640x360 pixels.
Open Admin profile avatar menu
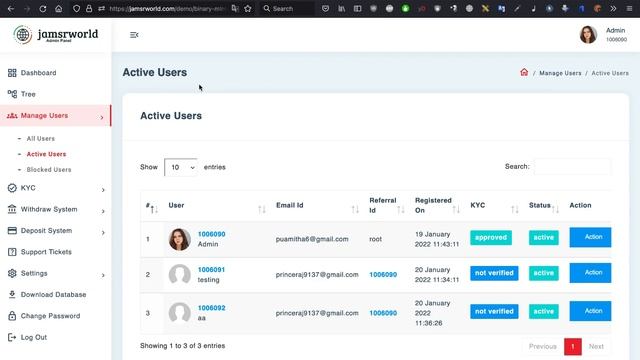[588, 35]
